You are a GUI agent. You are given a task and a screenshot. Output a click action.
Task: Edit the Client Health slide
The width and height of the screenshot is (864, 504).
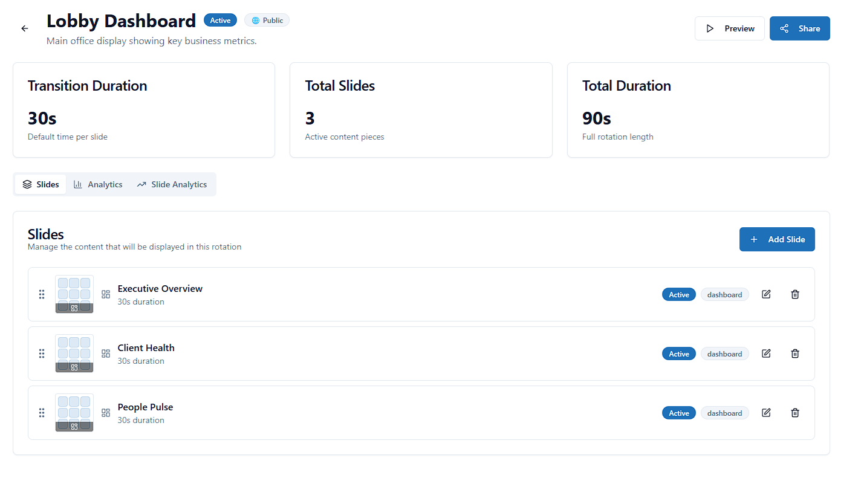[766, 354]
